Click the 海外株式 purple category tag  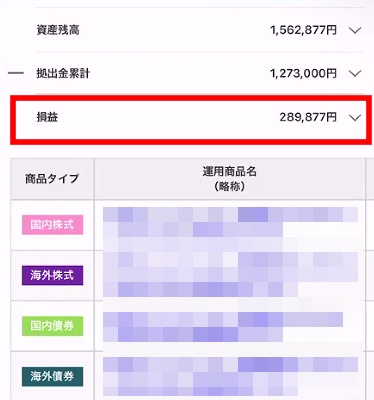(52, 275)
